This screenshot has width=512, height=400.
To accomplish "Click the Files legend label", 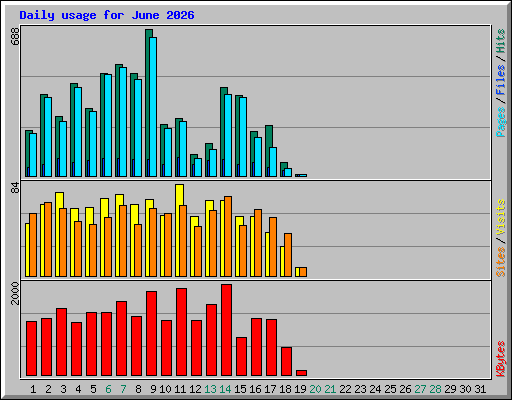I will tap(500, 80).
